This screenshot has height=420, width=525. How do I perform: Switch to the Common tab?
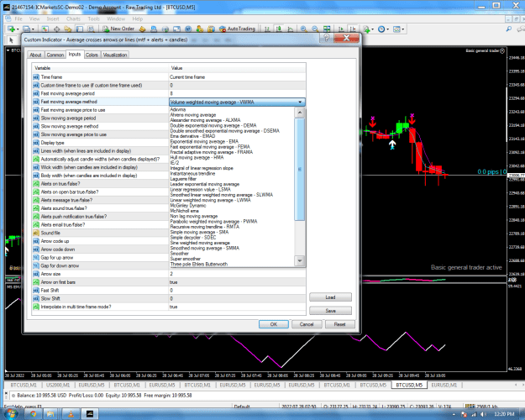click(x=55, y=55)
